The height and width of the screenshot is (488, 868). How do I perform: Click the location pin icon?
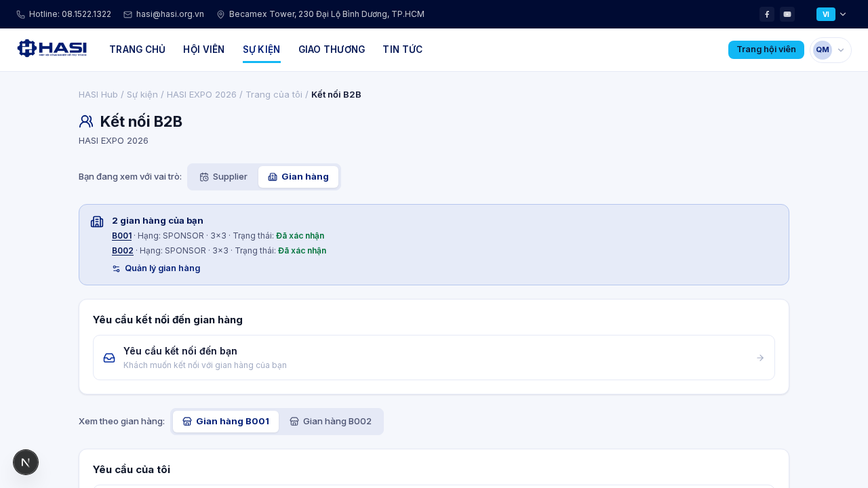coord(220,14)
